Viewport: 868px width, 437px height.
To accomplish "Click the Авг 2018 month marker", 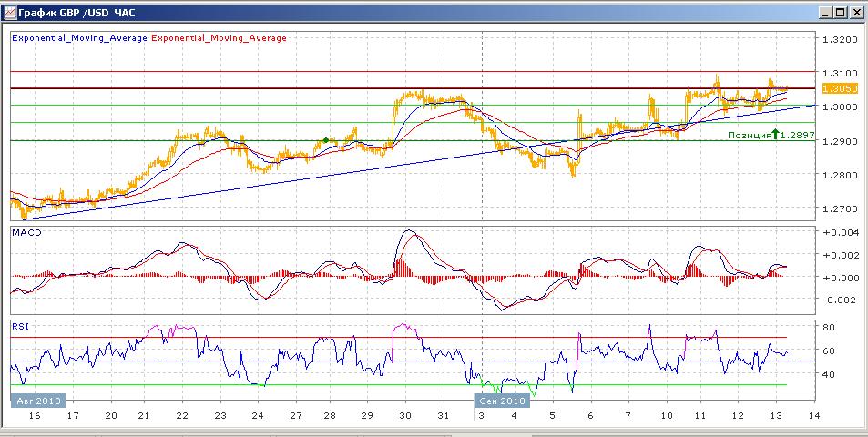I will pos(37,401).
